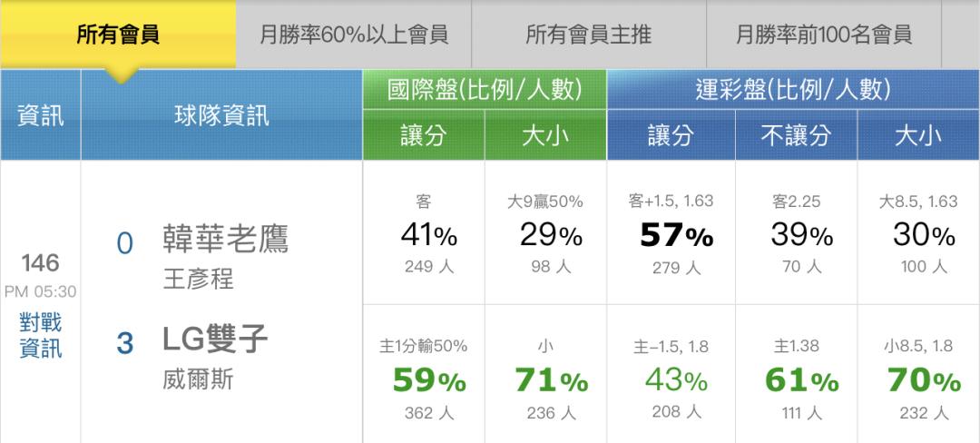Click the 韓華老鷹 team name
The height and width of the screenshot is (443, 980).
(225, 241)
